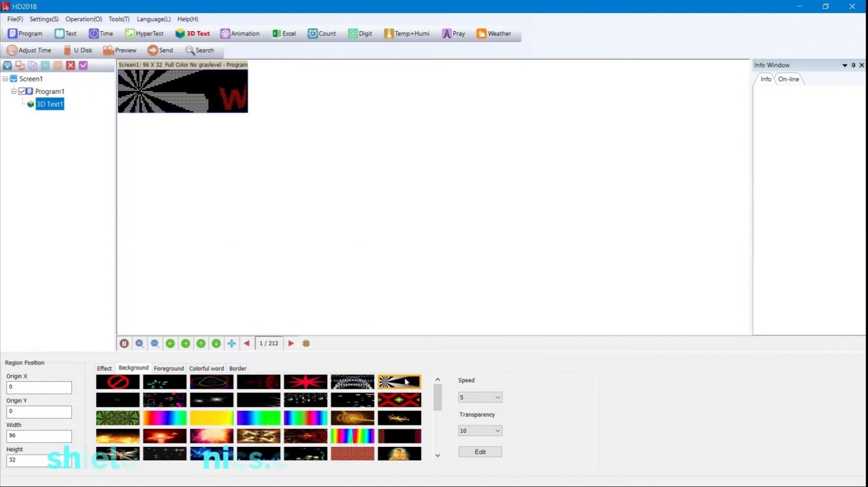The width and height of the screenshot is (868, 487).
Task: Uncheck the Program1 checkbox in the tree
Action: click(x=23, y=91)
